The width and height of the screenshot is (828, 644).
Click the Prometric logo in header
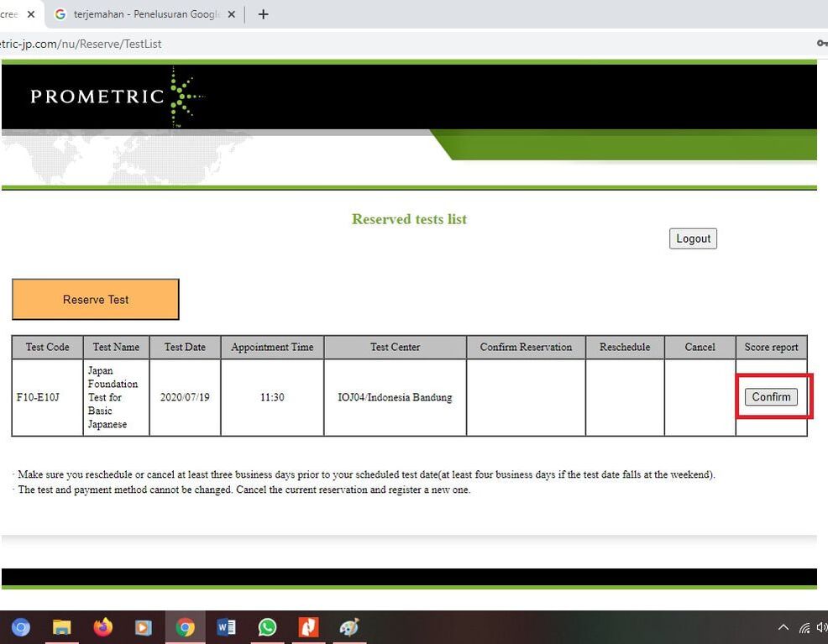[x=118, y=96]
